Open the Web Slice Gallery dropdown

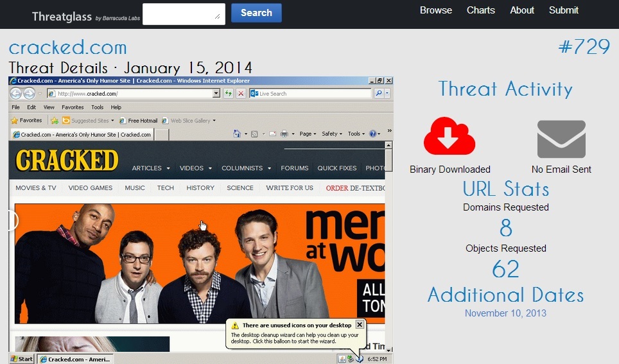(x=189, y=121)
